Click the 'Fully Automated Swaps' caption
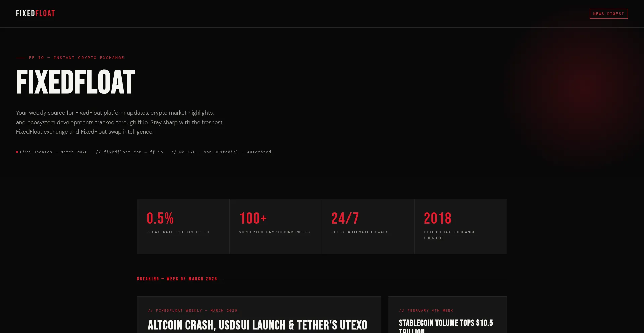 coord(360,232)
